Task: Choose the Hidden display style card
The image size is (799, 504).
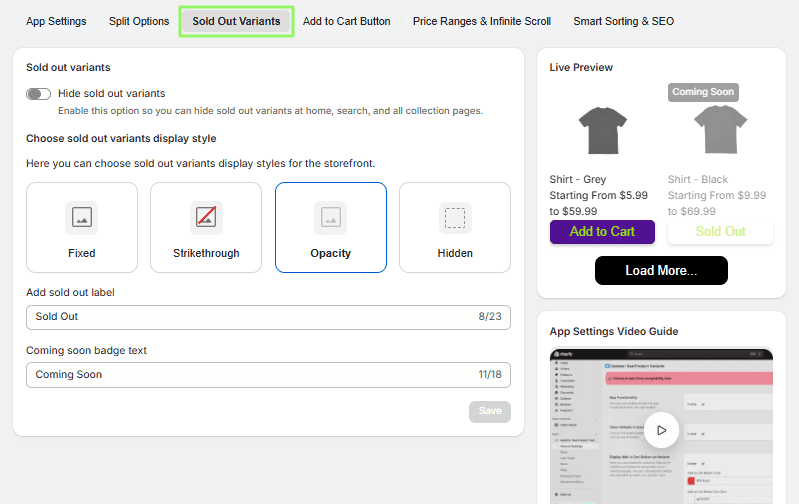Action: click(455, 227)
